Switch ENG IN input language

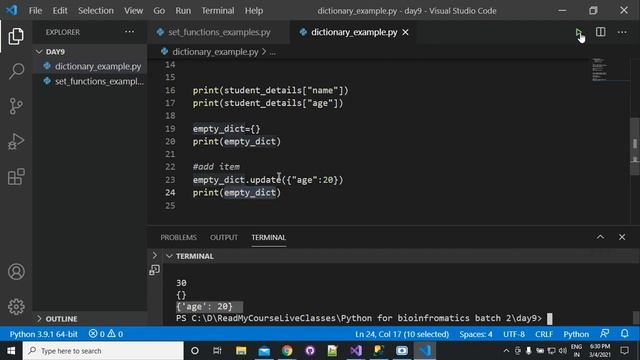[x=576, y=351]
